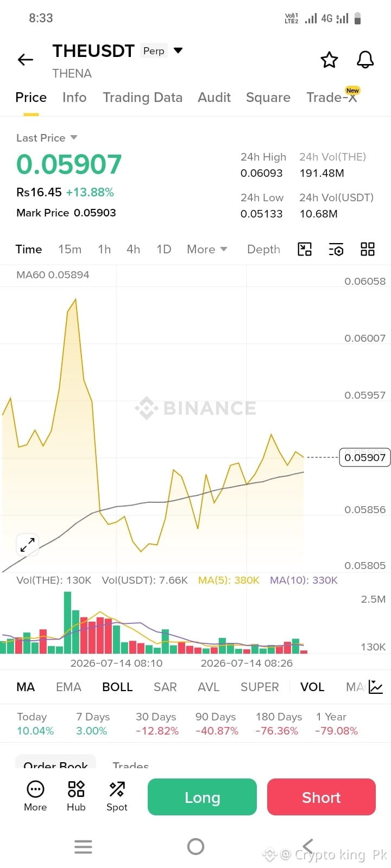Open trading pair selector dropdown arrow
This screenshot has height=868, width=391.
[x=178, y=50]
